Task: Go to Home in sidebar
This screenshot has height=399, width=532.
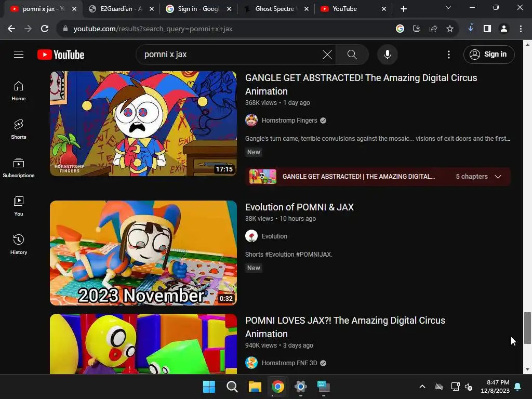Action: [x=19, y=91]
